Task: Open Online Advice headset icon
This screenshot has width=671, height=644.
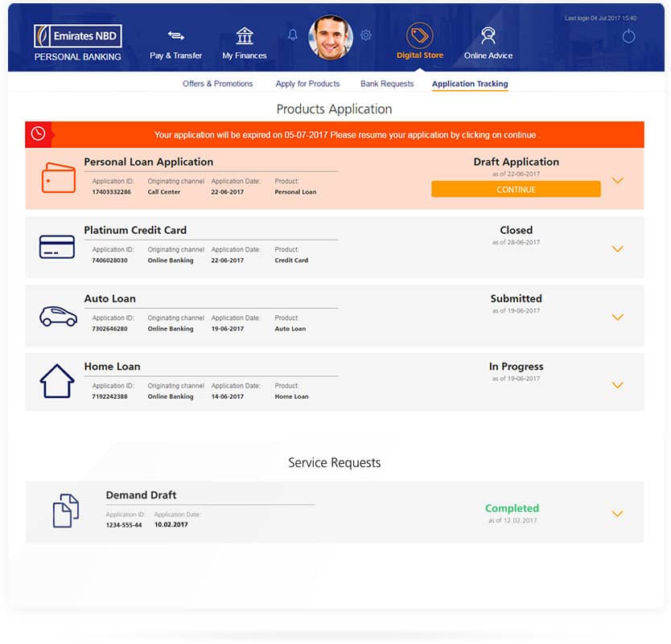Action: (488, 35)
